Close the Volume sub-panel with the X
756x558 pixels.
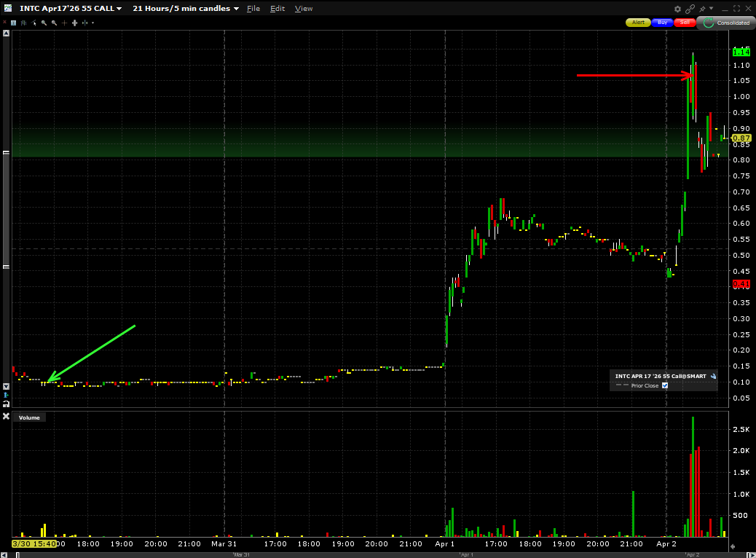[x=6, y=416]
